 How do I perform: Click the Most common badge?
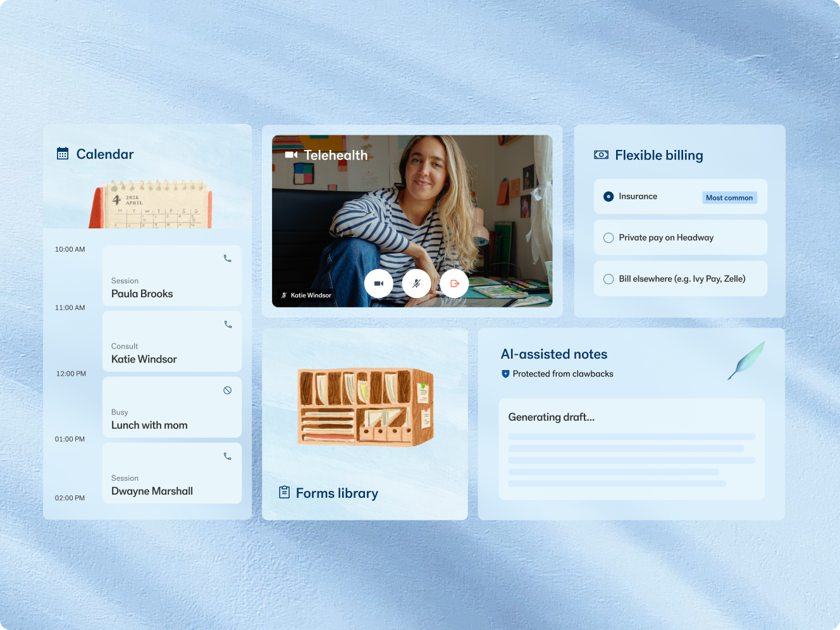tap(729, 198)
